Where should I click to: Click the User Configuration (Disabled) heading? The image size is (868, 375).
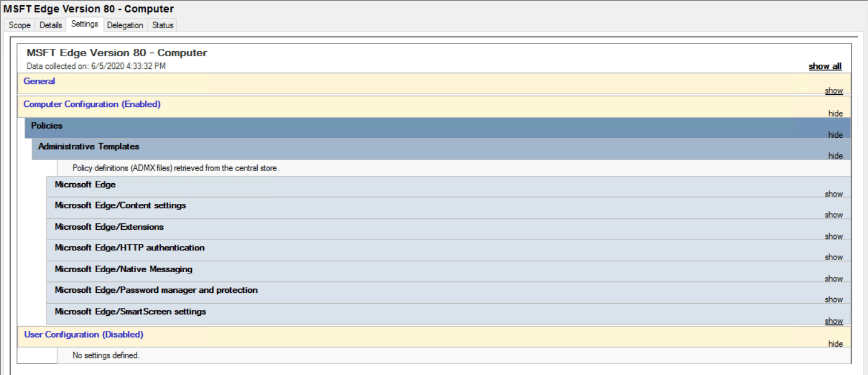tap(84, 334)
